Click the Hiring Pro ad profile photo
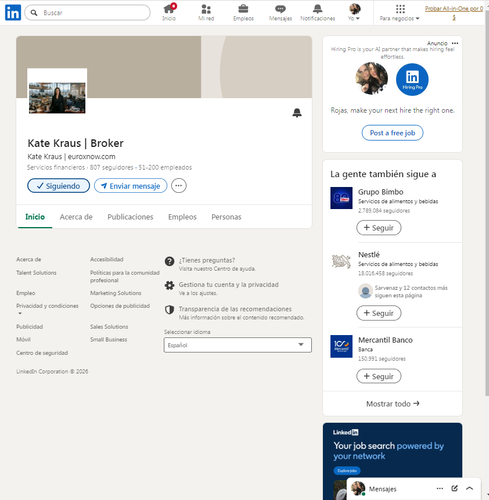 372,79
